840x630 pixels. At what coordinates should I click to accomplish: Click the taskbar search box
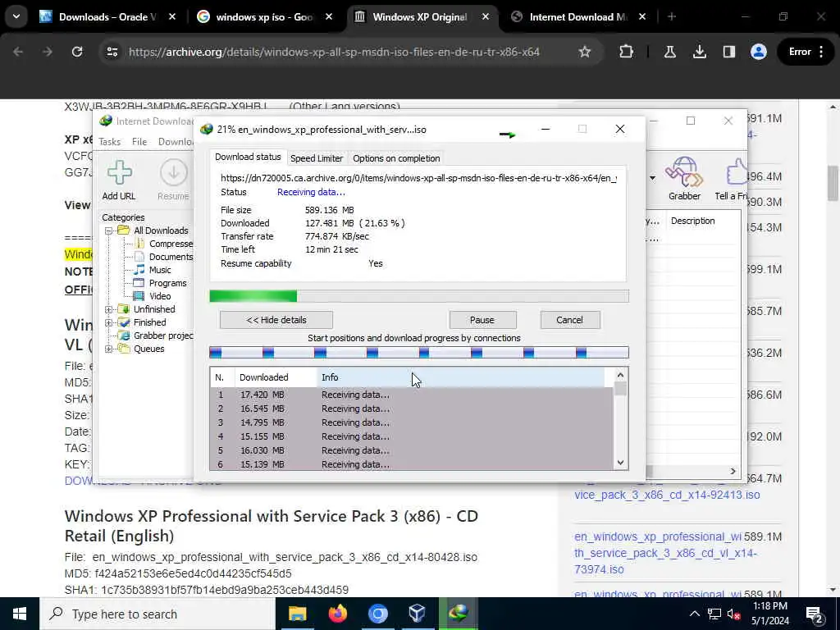tap(157, 614)
